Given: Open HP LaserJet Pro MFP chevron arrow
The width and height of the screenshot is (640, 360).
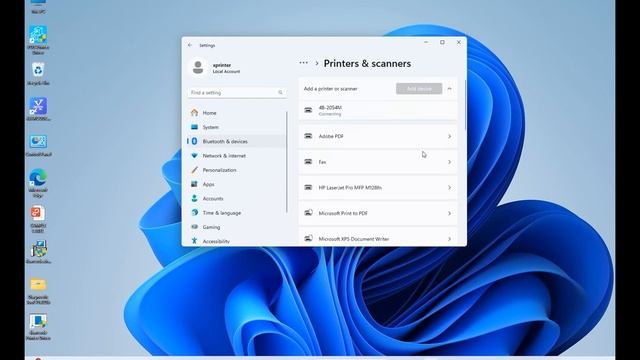Looking at the screenshot, I should coord(449,188).
